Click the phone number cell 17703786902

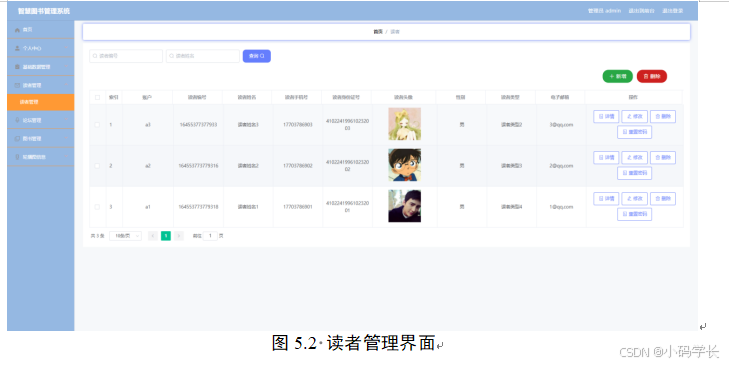(x=298, y=166)
